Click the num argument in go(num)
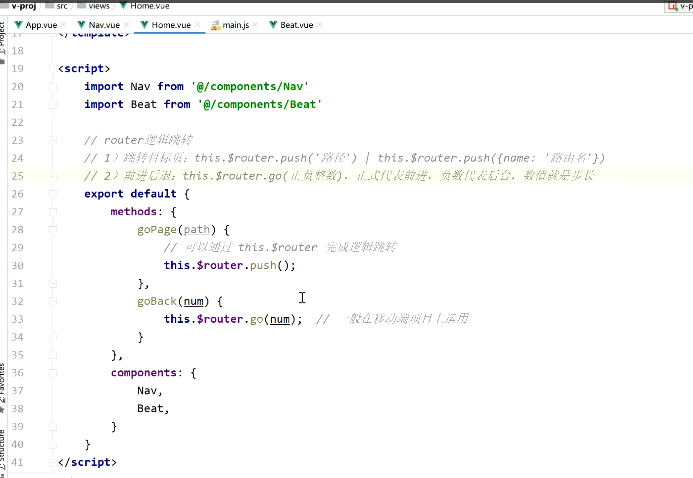 click(x=280, y=319)
